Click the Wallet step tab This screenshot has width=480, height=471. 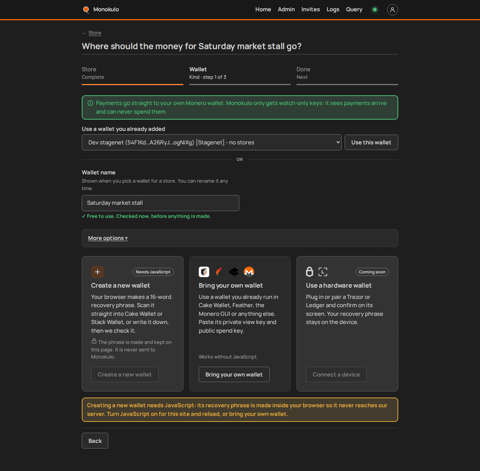[240, 75]
